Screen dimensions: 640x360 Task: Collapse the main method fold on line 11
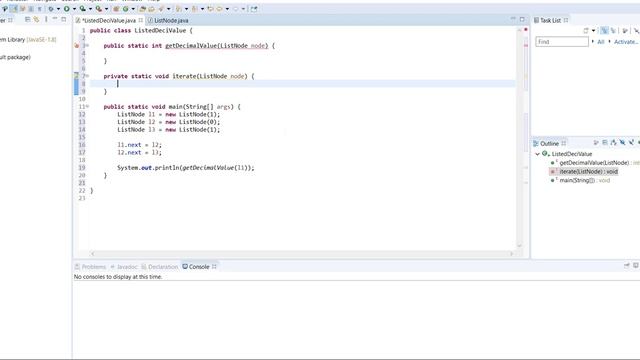pyautogui.click(x=87, y=107)
